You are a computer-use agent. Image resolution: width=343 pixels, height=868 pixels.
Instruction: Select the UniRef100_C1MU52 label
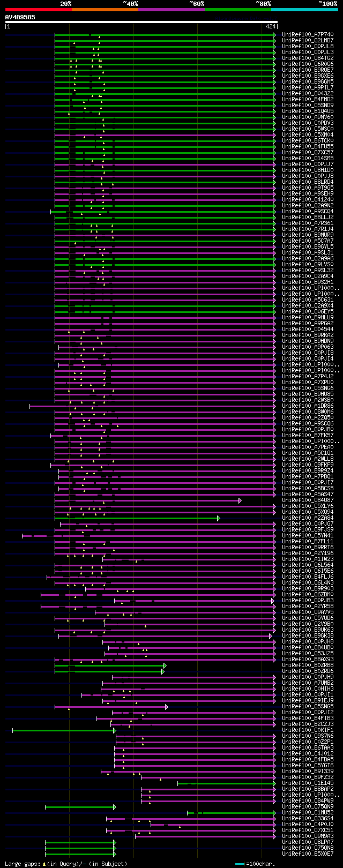[x=308, y=812]
